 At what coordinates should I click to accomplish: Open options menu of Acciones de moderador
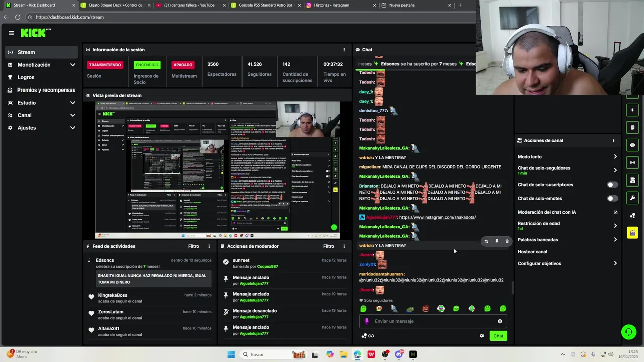click(344, 246)
